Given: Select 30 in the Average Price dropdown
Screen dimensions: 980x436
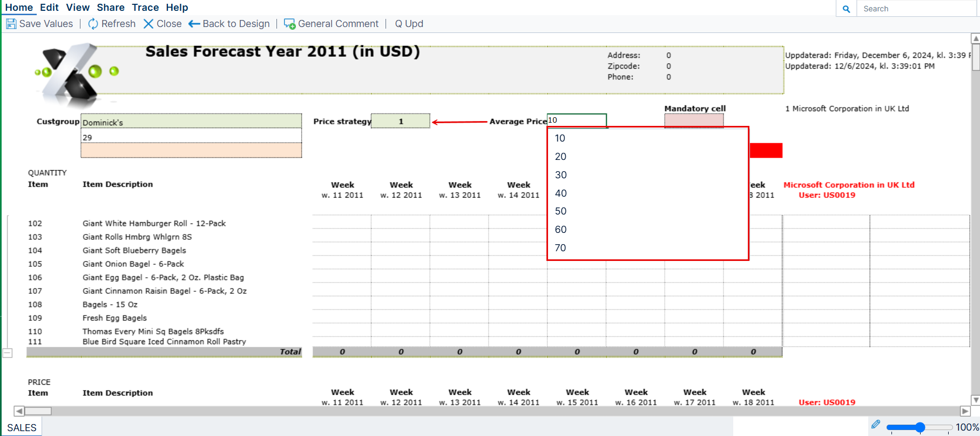Looking at the screenshot, I should coord(648,175).
